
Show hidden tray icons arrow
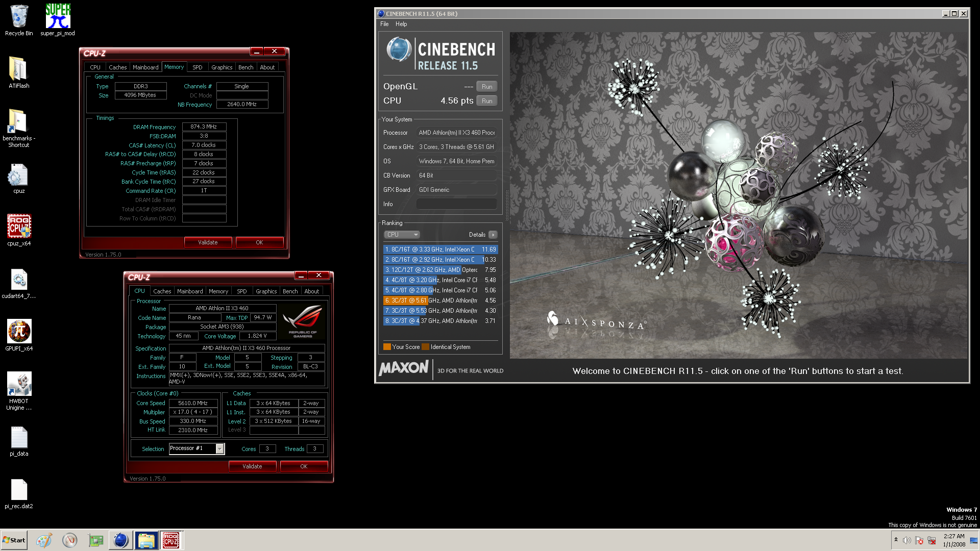[x=896, y=540]
